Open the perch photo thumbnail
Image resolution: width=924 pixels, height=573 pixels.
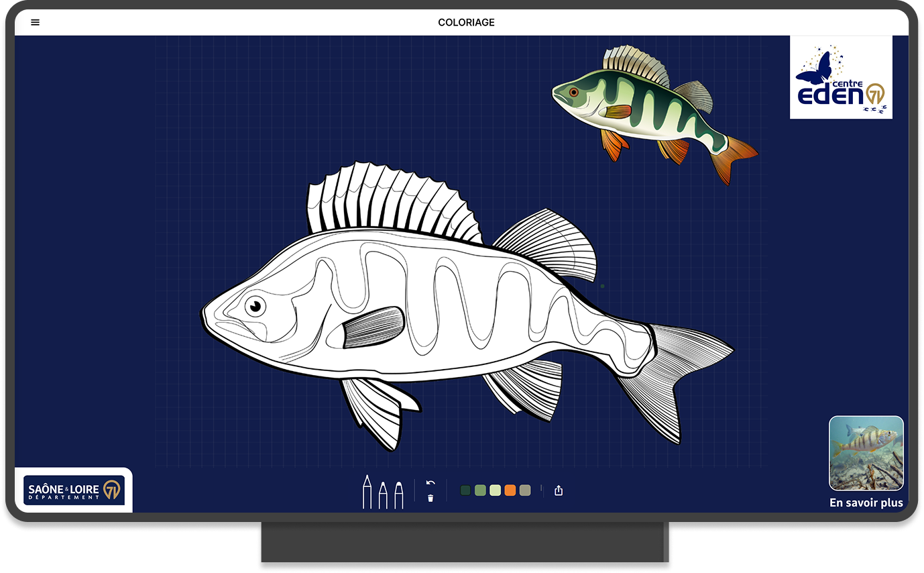point(866,453)
